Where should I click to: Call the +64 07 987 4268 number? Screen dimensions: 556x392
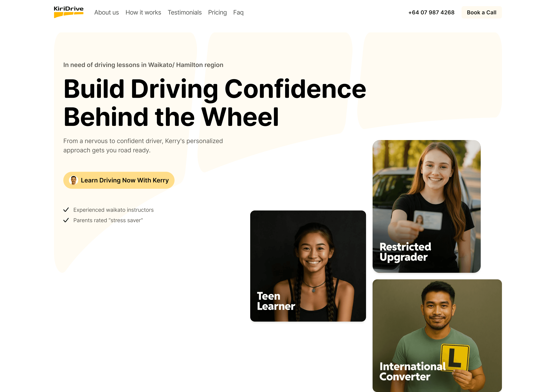click(431, 12)
